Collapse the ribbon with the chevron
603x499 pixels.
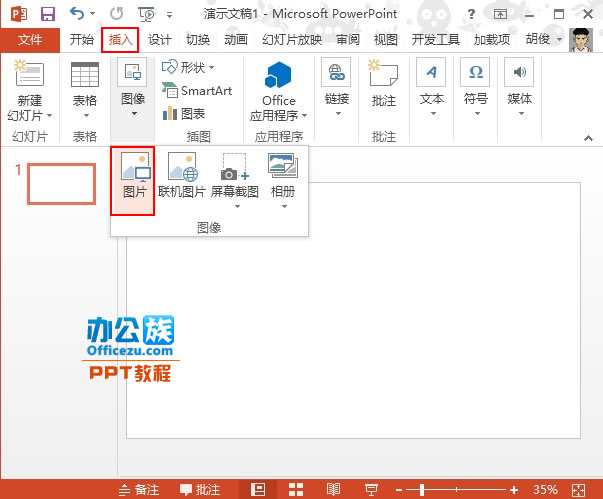point(588,138)
